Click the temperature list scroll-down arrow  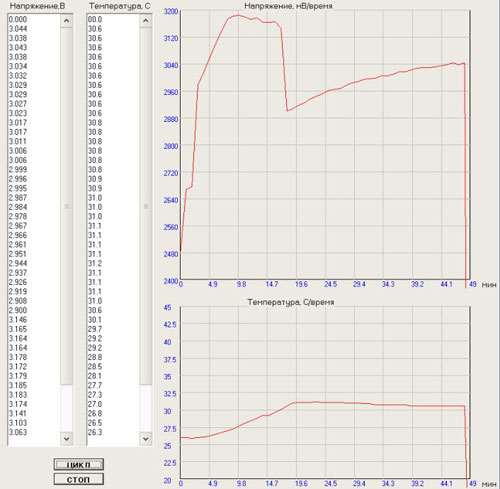pos(146,438)
